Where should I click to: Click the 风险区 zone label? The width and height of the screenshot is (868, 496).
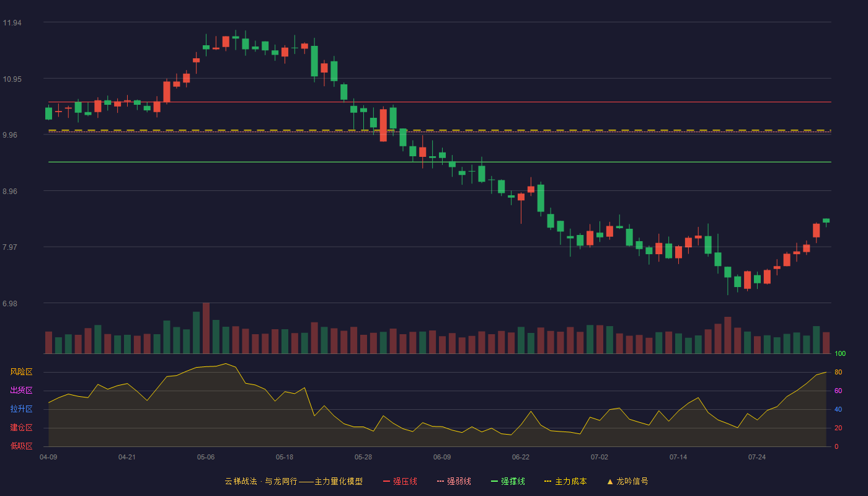click(21, 372)
